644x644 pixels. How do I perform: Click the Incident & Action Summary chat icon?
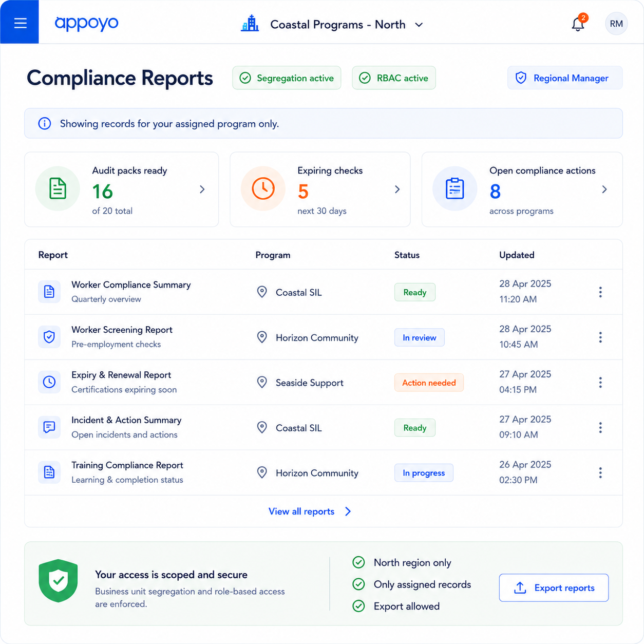click(x=49, y=427)
